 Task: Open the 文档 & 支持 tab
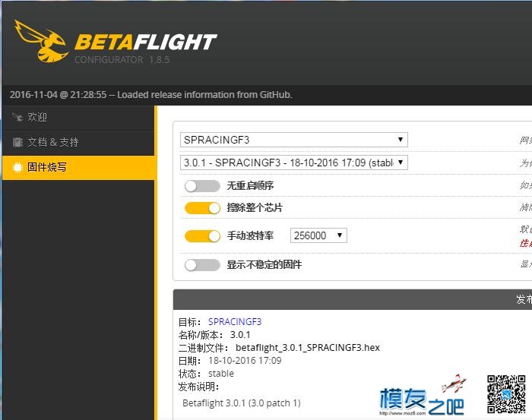pos(78,142)
